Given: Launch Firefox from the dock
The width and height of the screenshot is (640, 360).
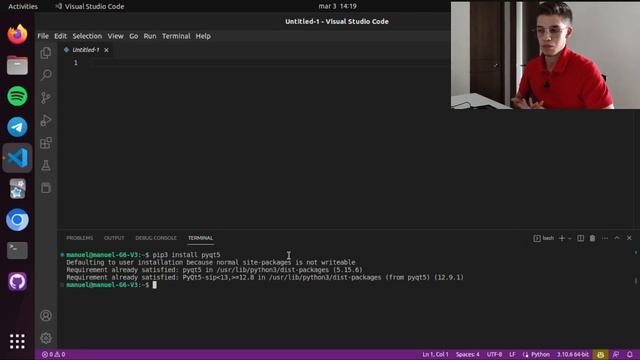Looking at the screenshot, I should tap(17, 34).
